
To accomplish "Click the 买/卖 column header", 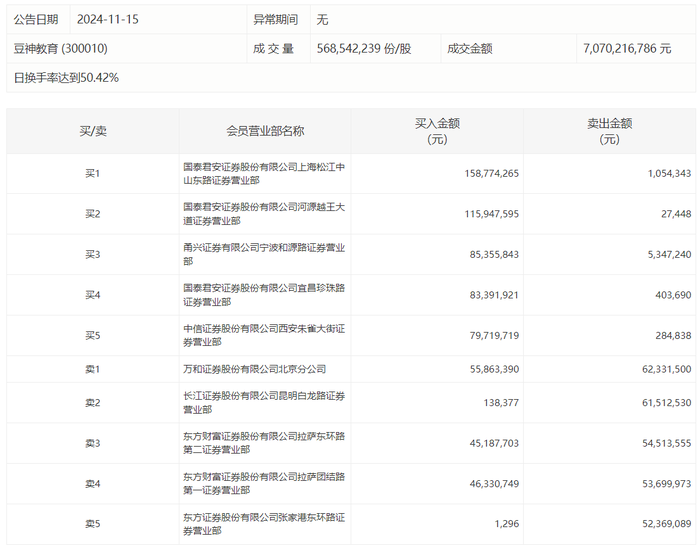I will coord(93,131).
